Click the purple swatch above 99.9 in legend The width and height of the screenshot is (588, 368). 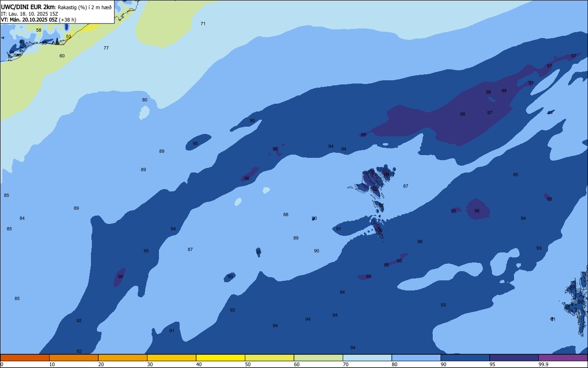pos(563,357)
